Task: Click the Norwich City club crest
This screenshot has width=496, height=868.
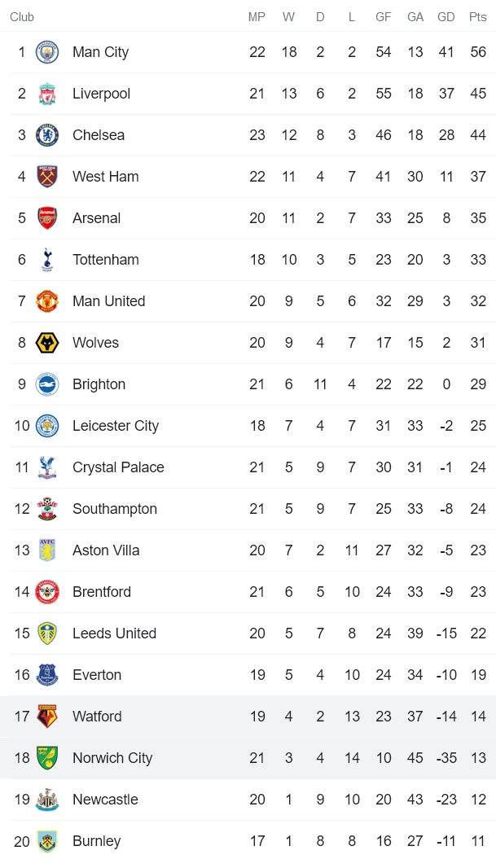Action: pos(48,757)
